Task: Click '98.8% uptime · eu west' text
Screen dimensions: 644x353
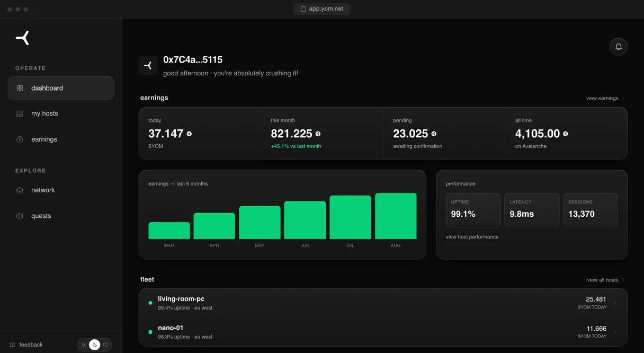Action: (x=185, y=337)
